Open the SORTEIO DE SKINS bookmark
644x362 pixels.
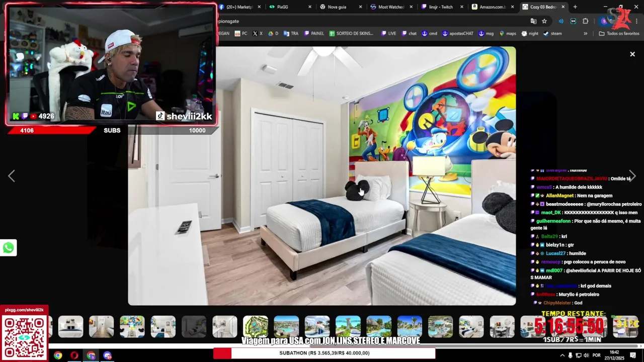(351, 34)
